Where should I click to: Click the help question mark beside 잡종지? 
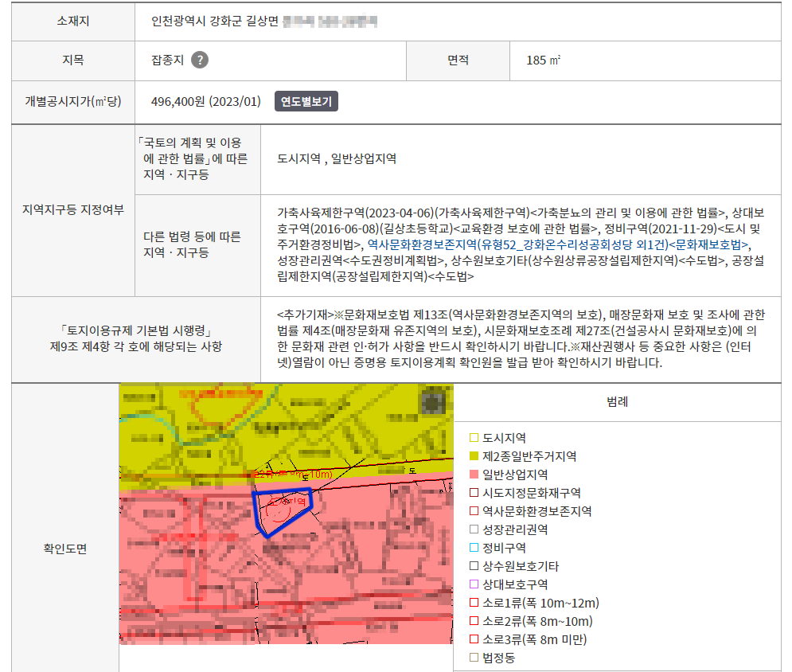coord(200,61)
